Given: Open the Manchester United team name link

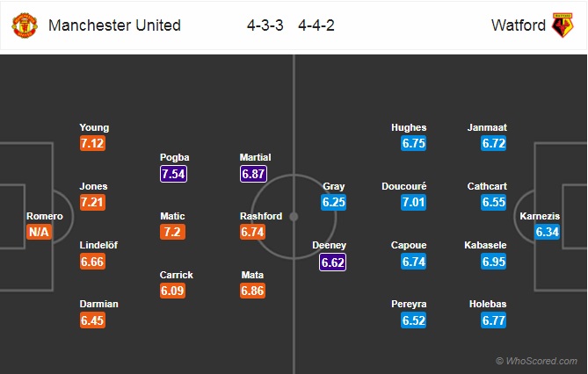Looking at the screenshot, I should [114, 25].
